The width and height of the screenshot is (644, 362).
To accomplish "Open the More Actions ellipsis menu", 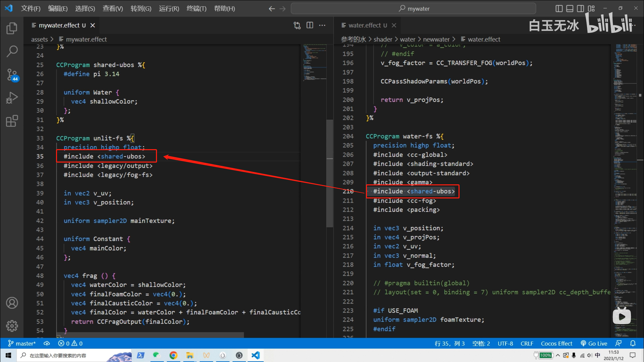I will (322, 25).
